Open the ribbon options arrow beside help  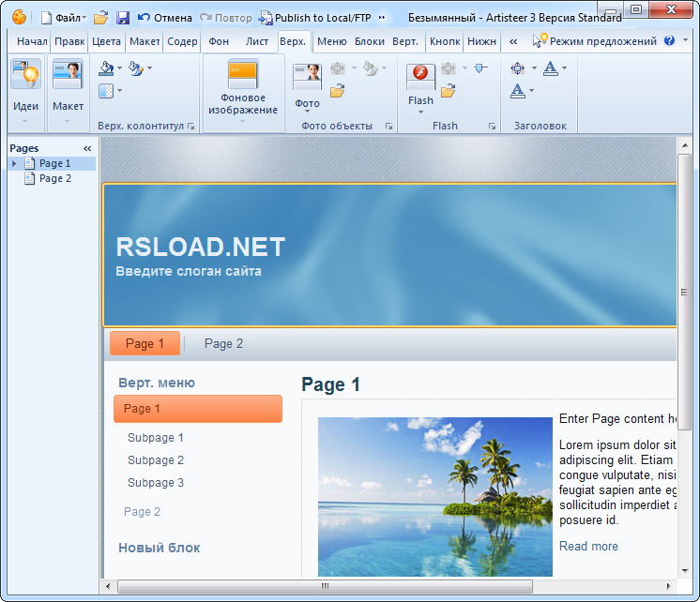686,40
